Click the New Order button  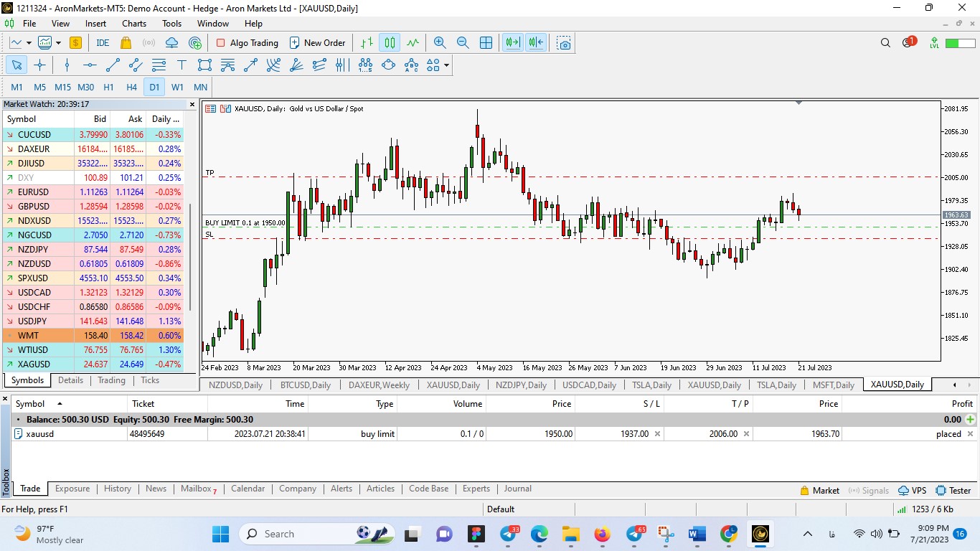coord(317,43)
